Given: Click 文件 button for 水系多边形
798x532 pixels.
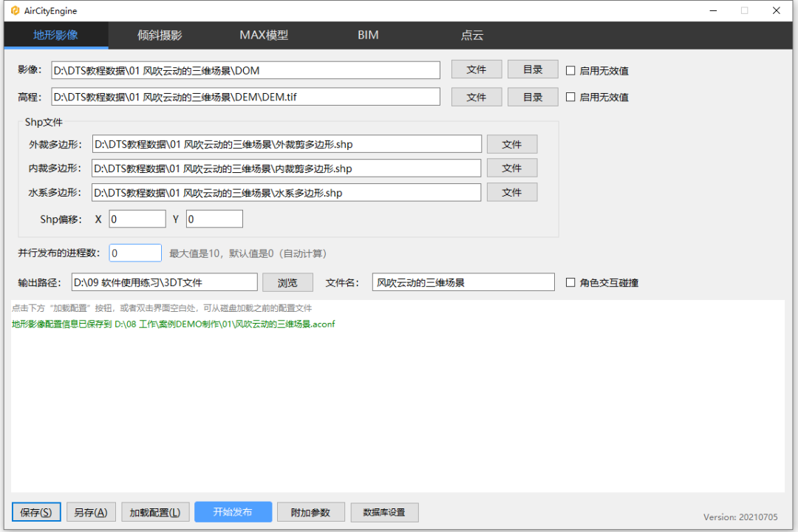Looking at the screenshot, I should coord(511,192).
